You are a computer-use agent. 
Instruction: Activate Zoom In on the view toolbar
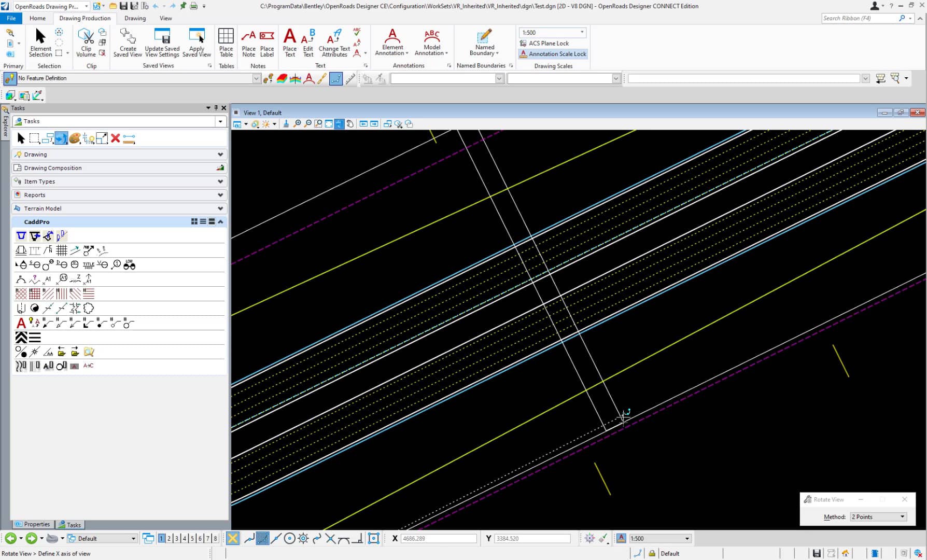click(298, 124)
